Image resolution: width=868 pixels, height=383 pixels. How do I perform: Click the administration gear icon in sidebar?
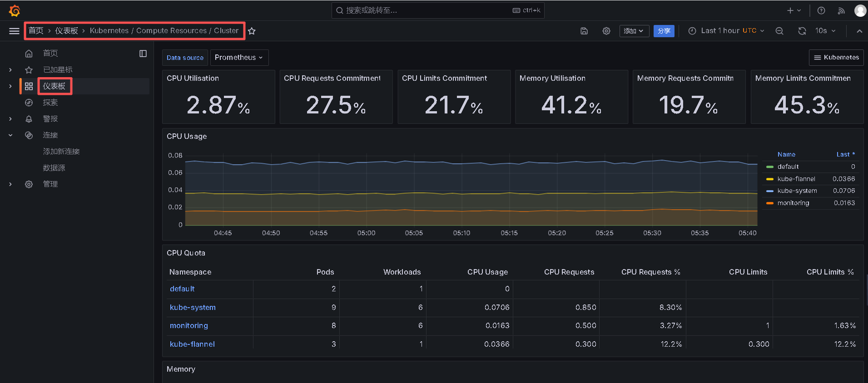coord(29,184)
